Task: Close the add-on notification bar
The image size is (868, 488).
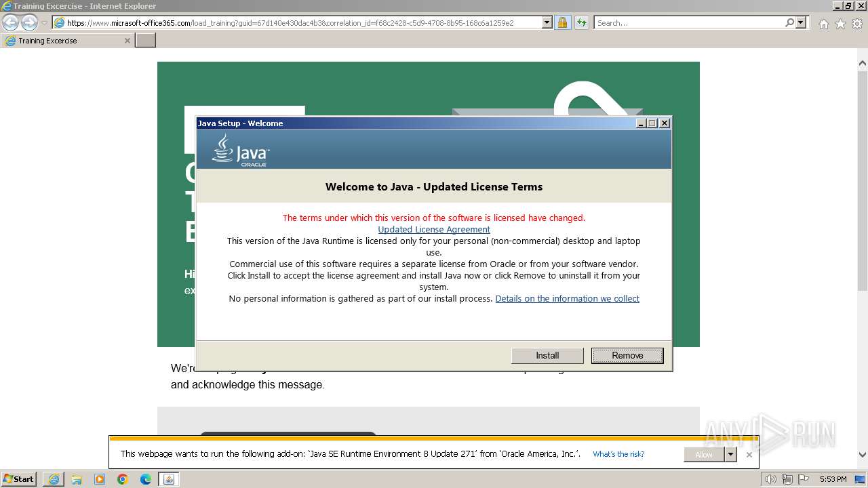Action: pos(749,455)
